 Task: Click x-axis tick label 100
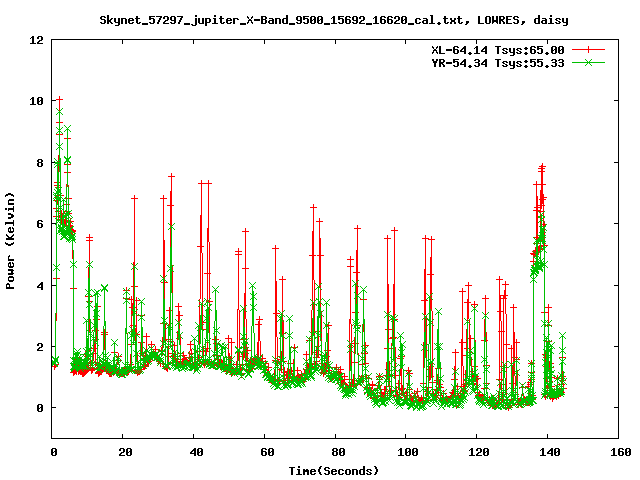pyautogui.click(x=408, y=452)
